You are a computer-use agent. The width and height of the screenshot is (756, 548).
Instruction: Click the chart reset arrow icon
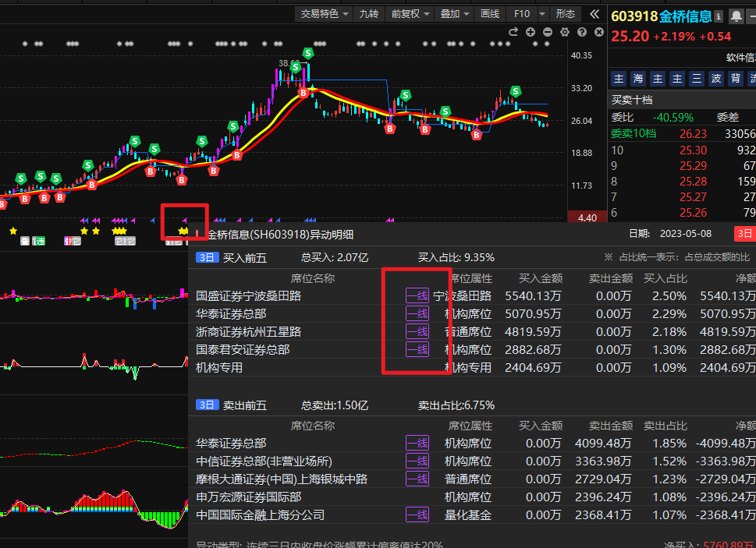[x=513, y=32]
